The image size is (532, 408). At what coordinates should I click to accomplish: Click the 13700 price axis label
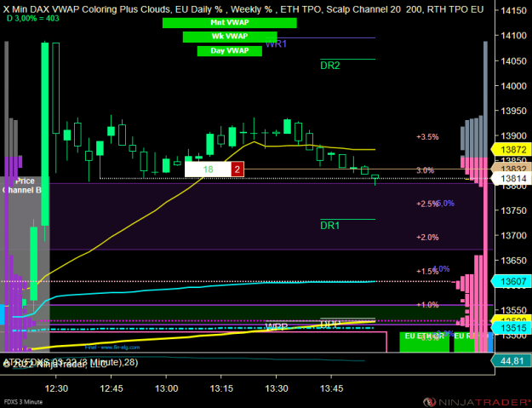(x=513, y=235)
